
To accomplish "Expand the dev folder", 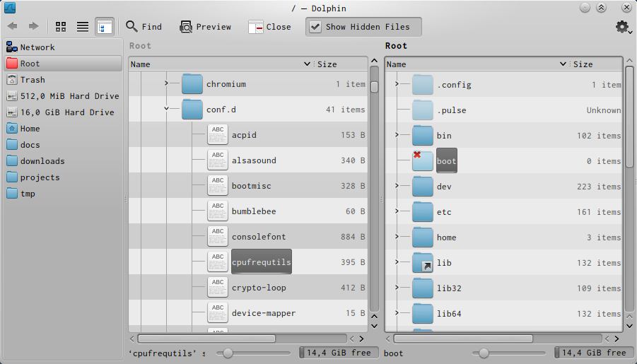I will tap(397, 185).
